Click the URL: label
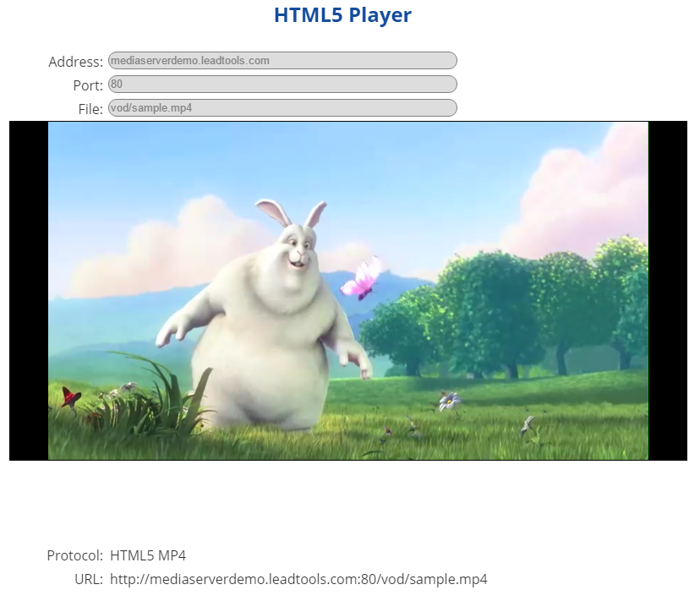Screen dimensions: 700x601 89,579
